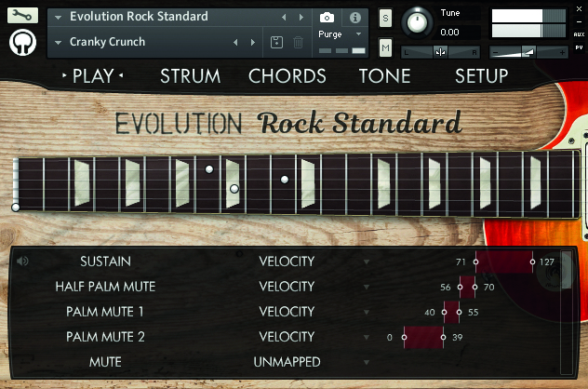Toggle the Solo (S) button
Screen dimensions: 588x389
click(x=385, y=18)
